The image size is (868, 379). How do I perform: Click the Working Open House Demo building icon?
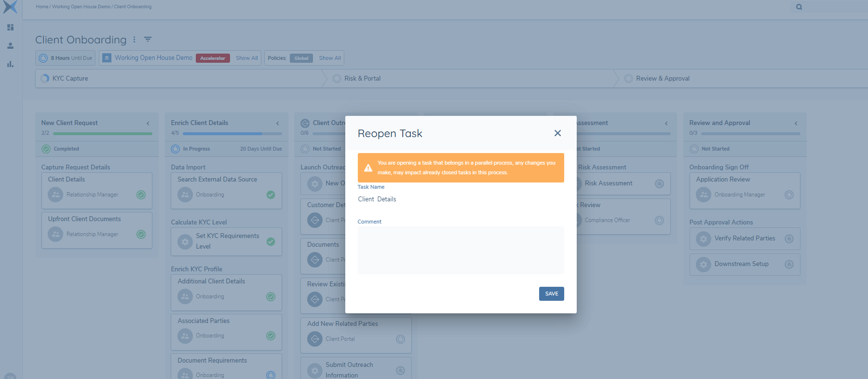pyautogui.click(x=107, y=58)
